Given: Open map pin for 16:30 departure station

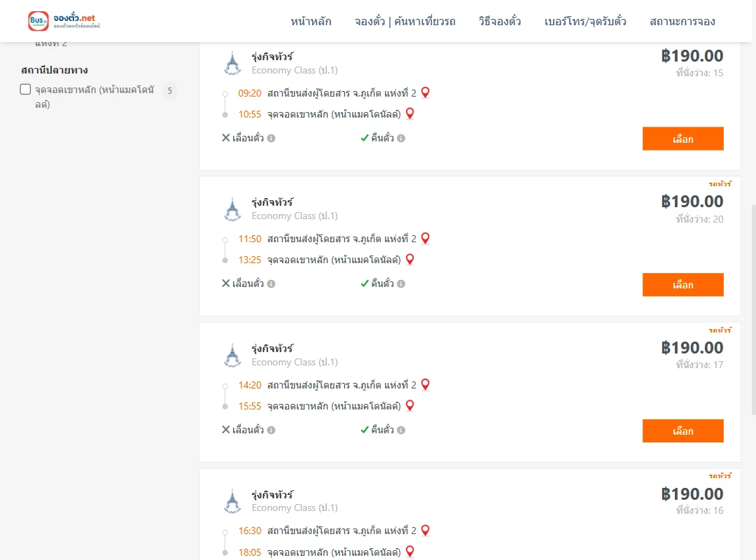Looking at the screenshot, I should pyautogui.click(x=426, y=530).
